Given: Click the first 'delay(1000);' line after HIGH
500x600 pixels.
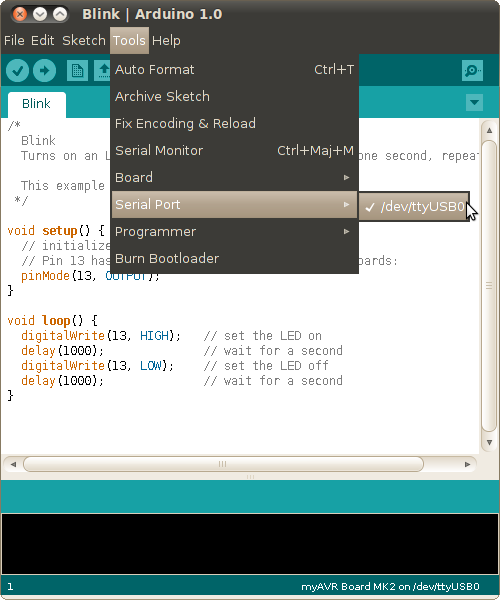Looking at the screenshot, I should 62,351.
